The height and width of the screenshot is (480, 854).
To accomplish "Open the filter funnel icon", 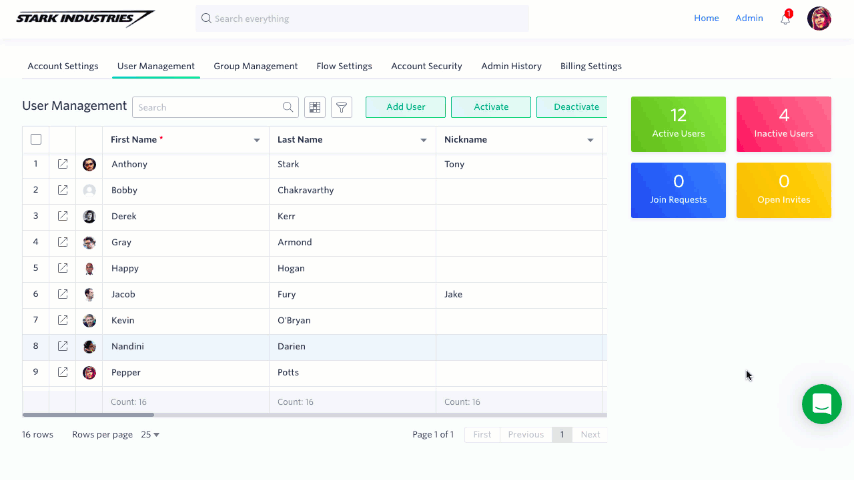I will pos(341,107).
